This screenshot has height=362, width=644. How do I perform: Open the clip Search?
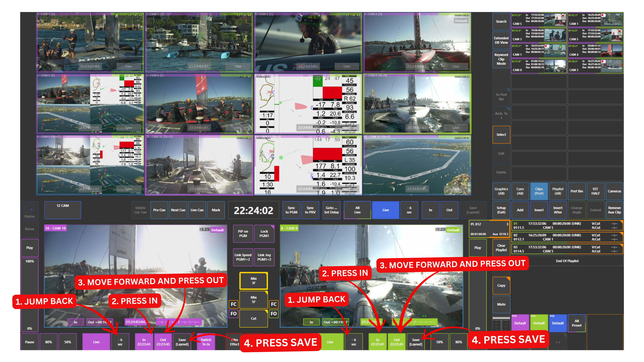(x=501, y=21)
